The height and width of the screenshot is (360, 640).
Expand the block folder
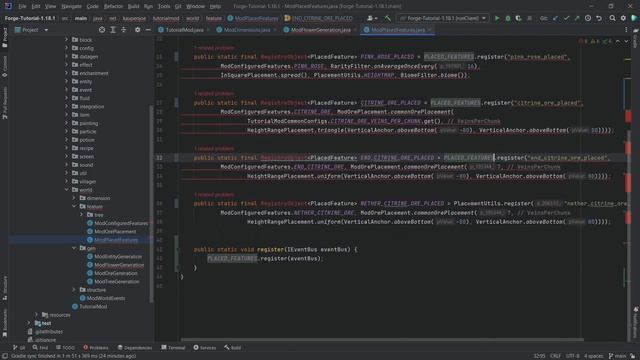(x=67, y=40)
